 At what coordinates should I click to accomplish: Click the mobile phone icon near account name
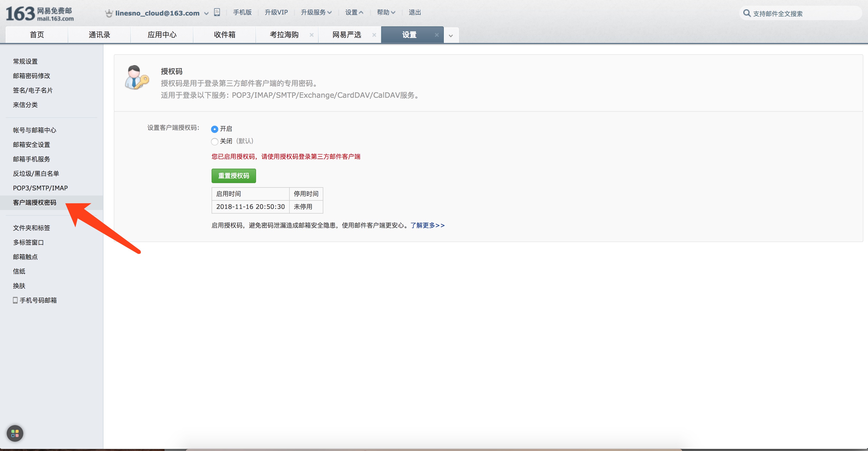point(217,12)
